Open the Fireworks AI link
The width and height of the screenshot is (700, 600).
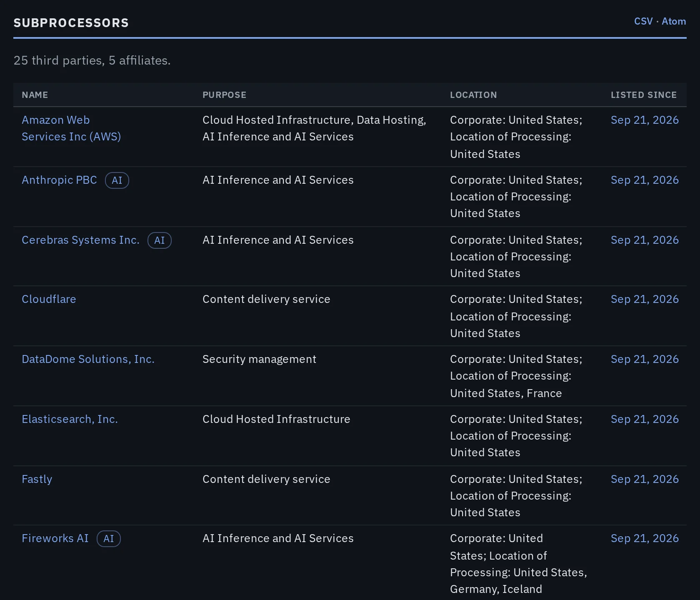pyautogui.click(x=55, y=538)
